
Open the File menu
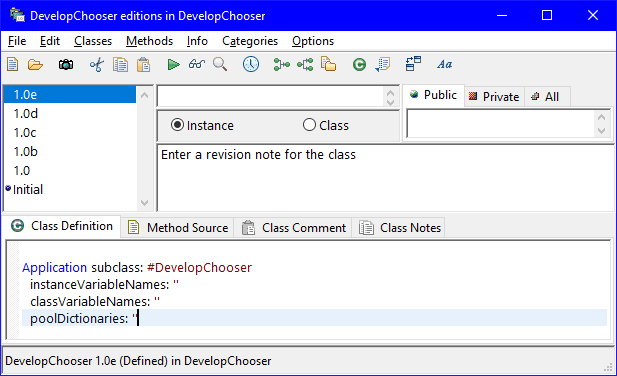(17, 41)
